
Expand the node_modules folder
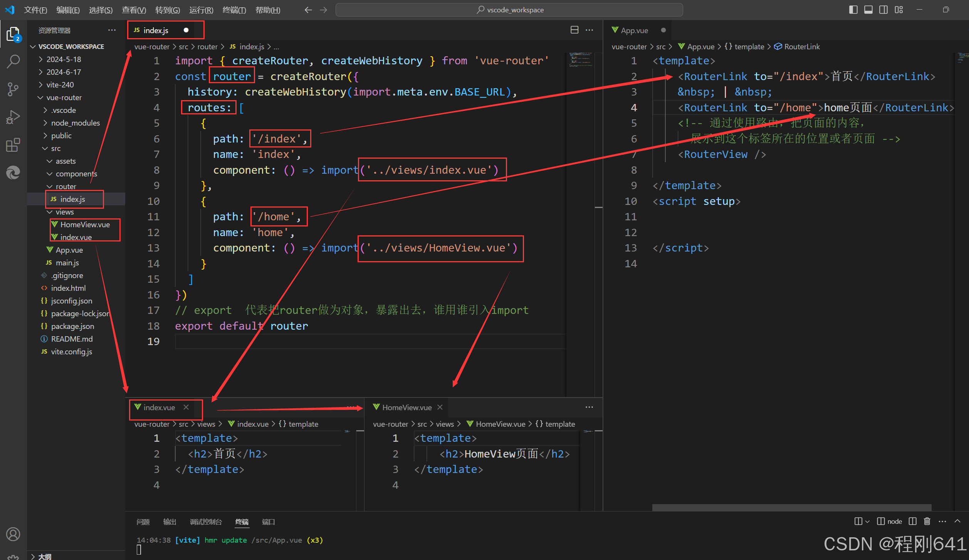[x=75, y=123]
